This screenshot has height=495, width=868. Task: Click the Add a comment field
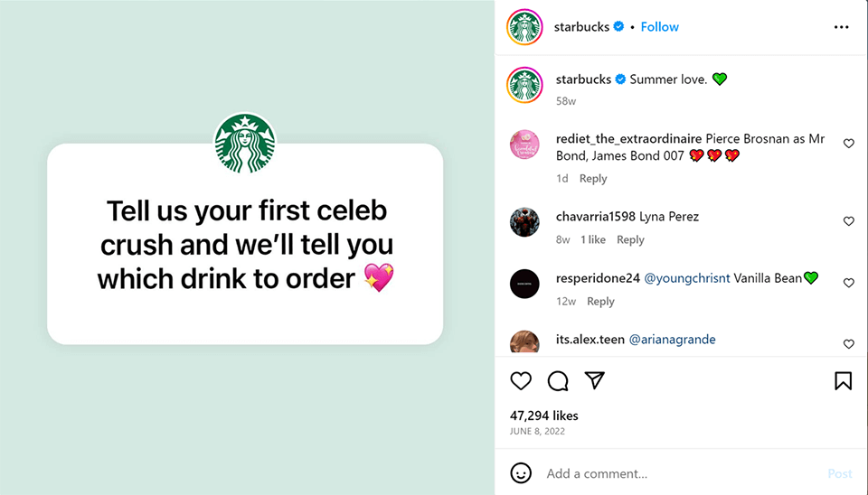(x=669, y=473)
